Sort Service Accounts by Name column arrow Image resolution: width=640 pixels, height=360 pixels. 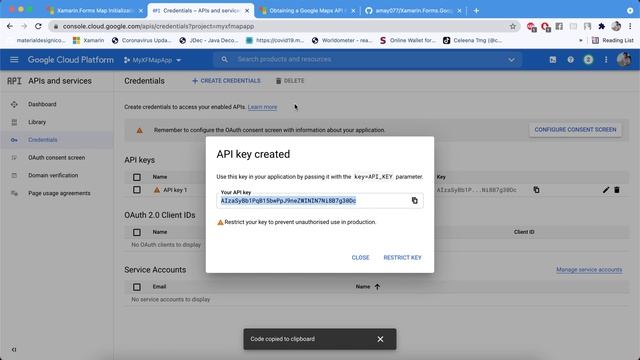(377, 287)
